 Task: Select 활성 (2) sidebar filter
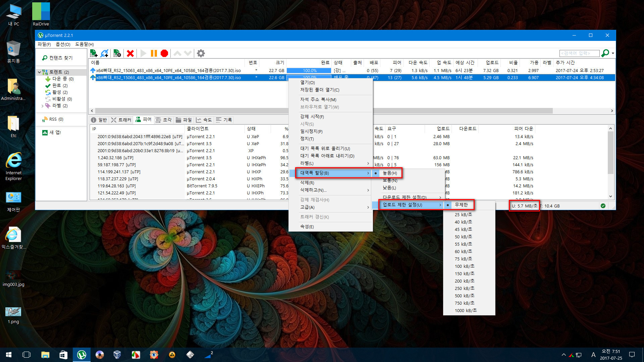(57, 92)
